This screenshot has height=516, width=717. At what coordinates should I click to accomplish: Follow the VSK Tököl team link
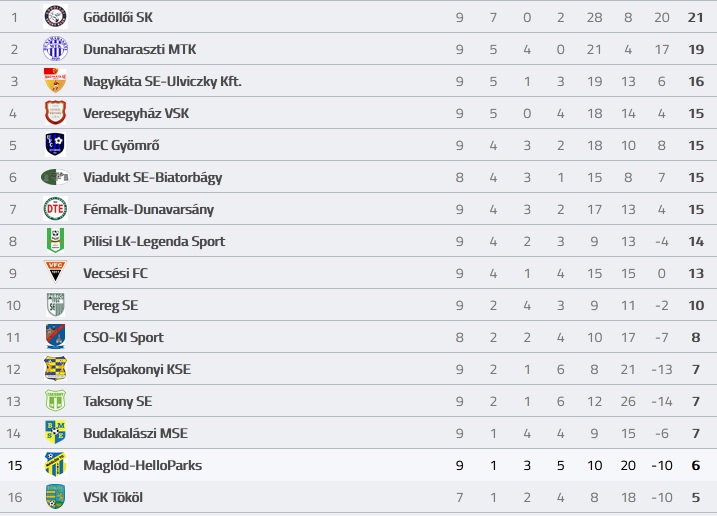pos(113,497)
